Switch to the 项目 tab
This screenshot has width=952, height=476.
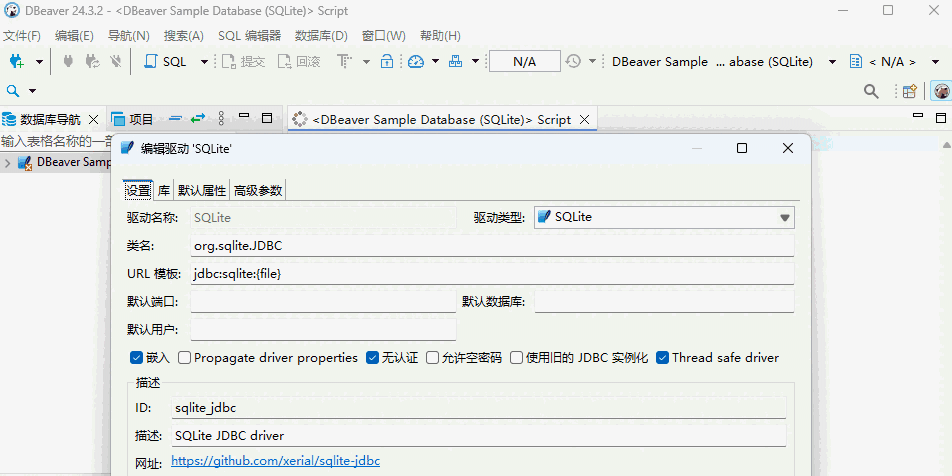pyautogui.click(x=133, y=119)
